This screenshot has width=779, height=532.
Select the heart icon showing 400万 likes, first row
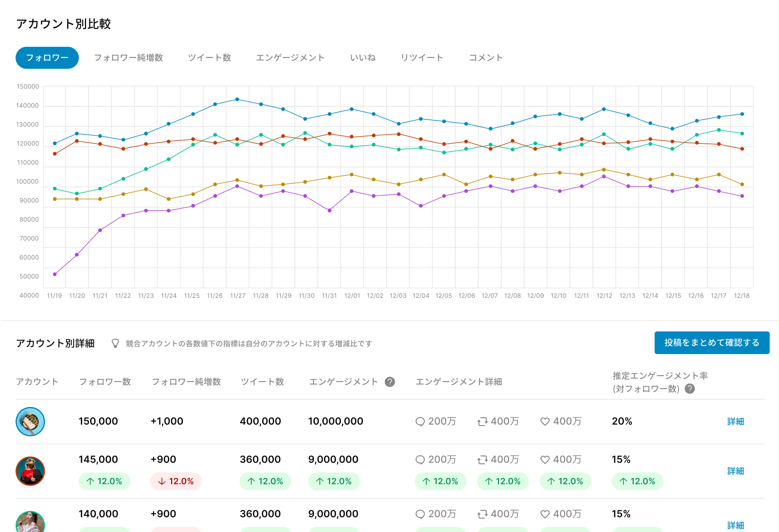click(545, 421)
